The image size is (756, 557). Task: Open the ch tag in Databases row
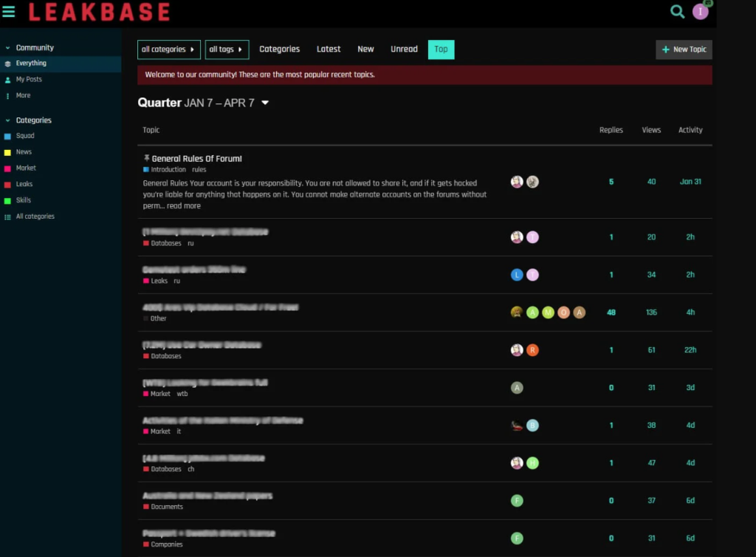click(x=191, y=469)
